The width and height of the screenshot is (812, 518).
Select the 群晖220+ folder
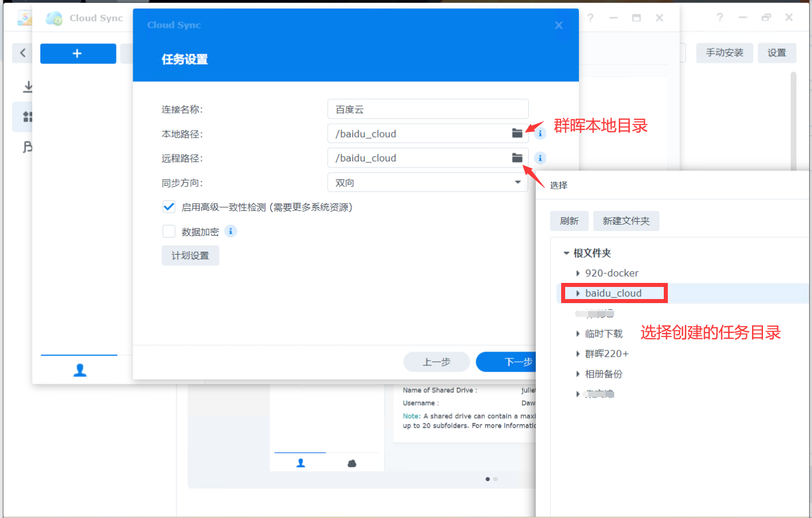[607, 354]
